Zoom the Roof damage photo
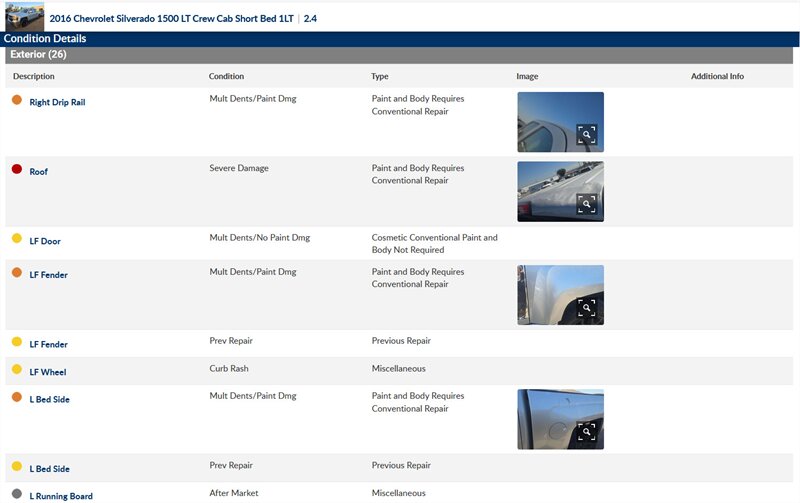The width and height of the screenshot is (800, 503). tap(586, 204)
